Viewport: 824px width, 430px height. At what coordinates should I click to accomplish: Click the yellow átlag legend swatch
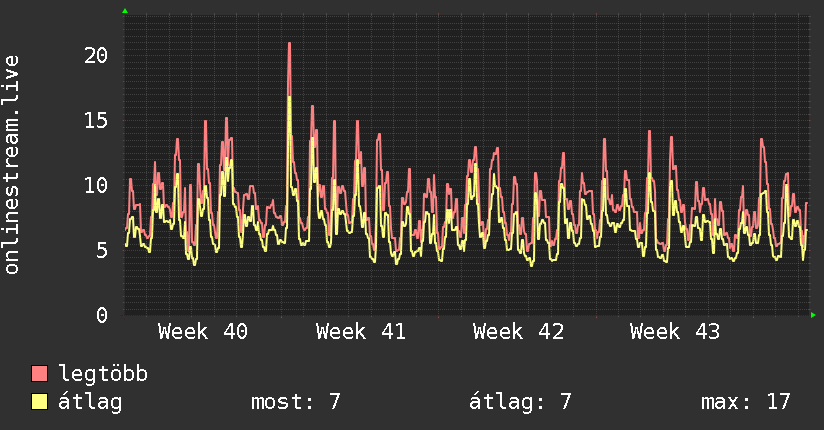(39, 402)
